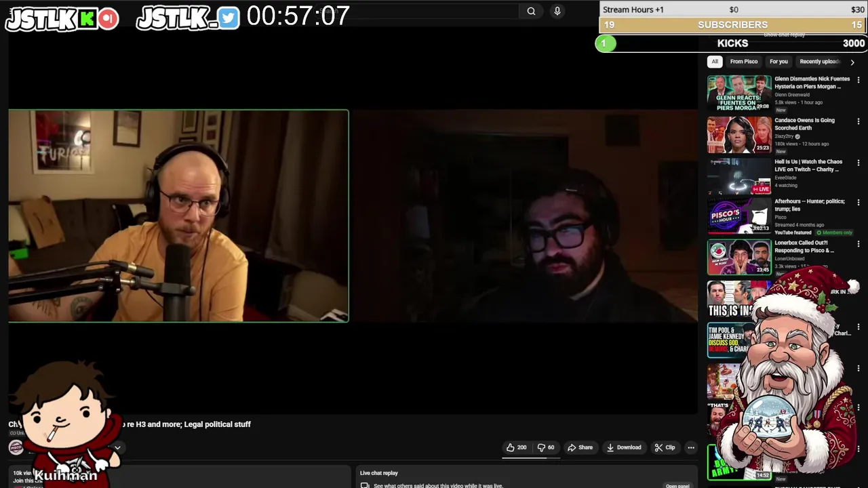Open the LonerUnboxed channel name

pyautogui.click(x=789, y=258)
